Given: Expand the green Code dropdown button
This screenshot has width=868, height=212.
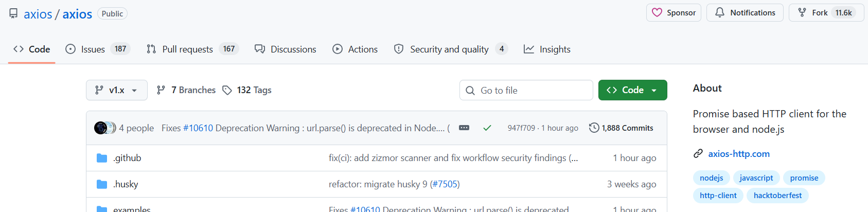Looking at the screenshot, I should pos(632,90).
